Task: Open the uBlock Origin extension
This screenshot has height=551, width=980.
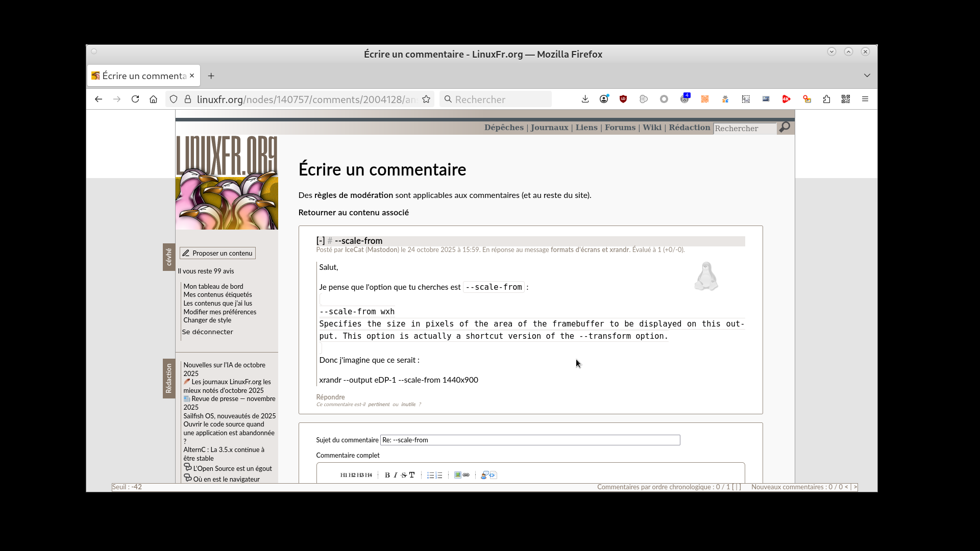Action: click(623, 99)
